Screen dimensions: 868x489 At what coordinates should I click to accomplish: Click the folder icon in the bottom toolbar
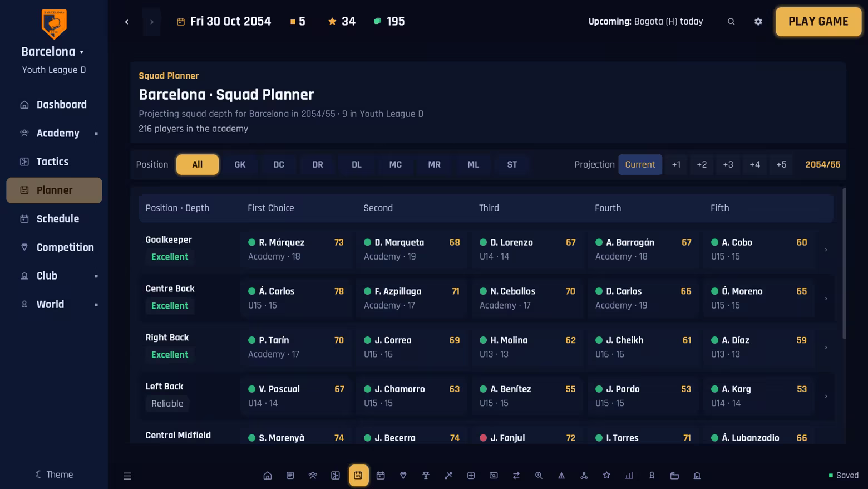(x=674, y=476)
